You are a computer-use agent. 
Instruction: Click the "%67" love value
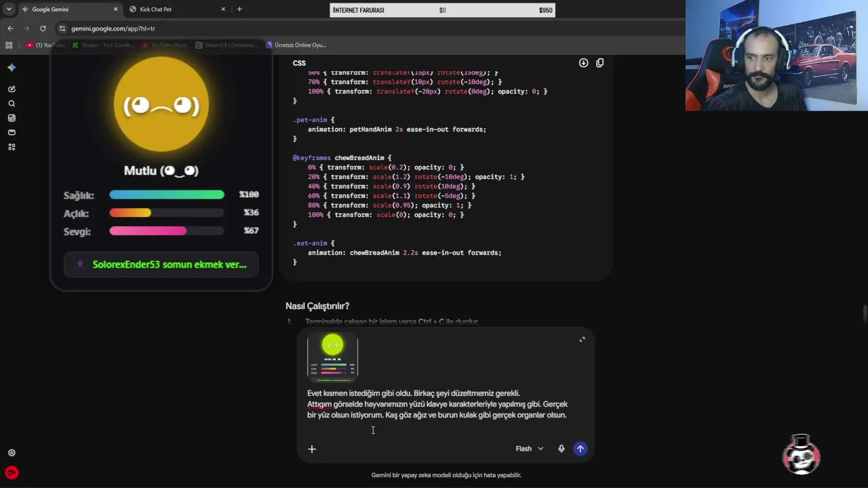point(251,231)
